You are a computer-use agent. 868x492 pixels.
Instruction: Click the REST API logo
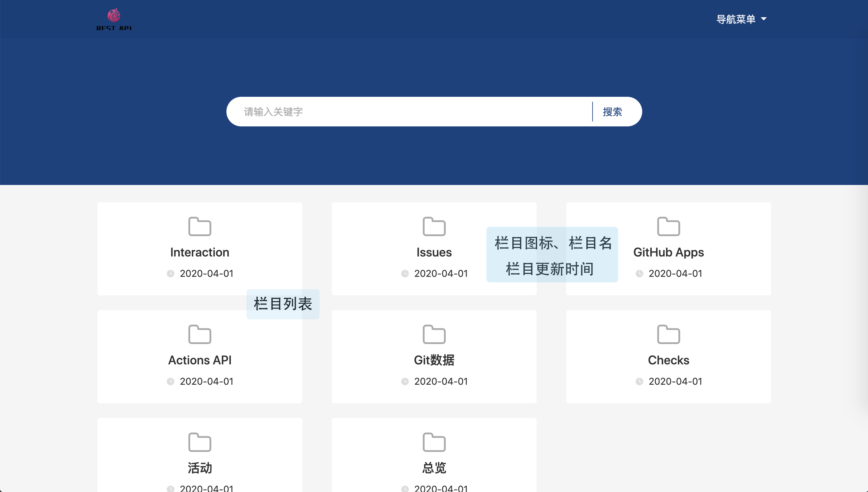[114, 19]
